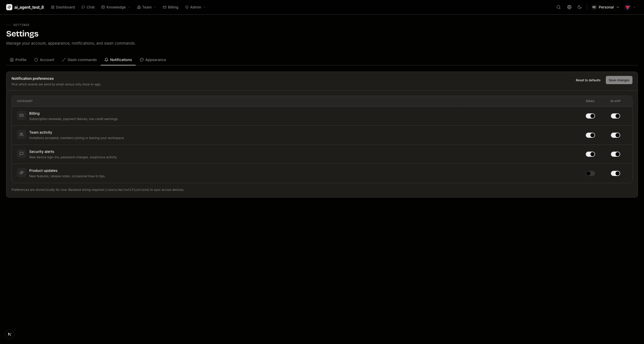Click the Admin shield icon in navbar
Image resolution: width=644 pixels, height=344 pixels.
click(x=187, y=7)
